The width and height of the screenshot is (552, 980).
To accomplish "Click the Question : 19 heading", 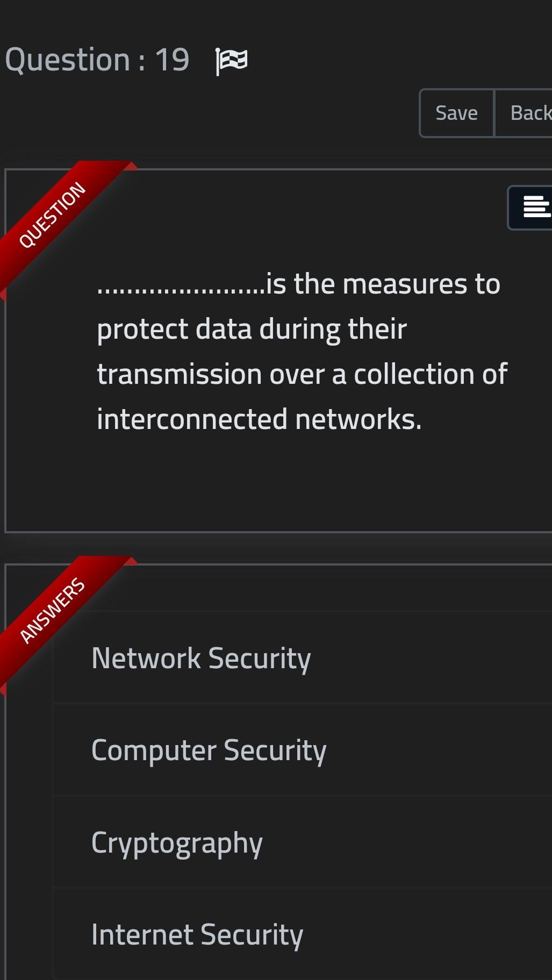I will pos(97,60).
